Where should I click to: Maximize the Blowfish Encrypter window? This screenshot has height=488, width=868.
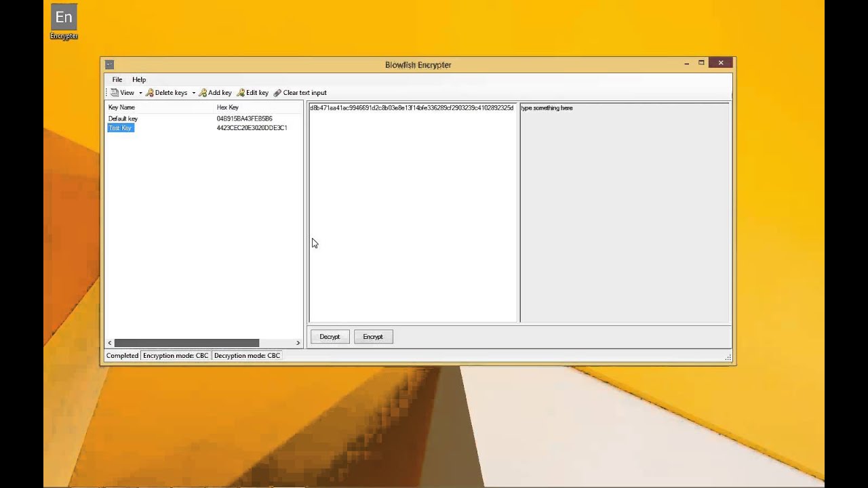pyautogui.click(x=702, y=63)
